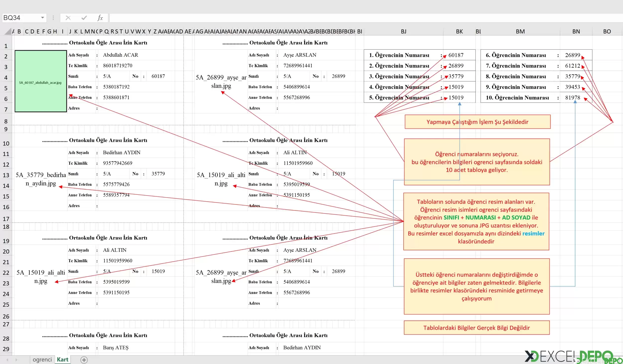Viewport: 623px width, 364px height.
Task: Click the cancel (X) formula bar icon
Action: [x=68, y=18]
